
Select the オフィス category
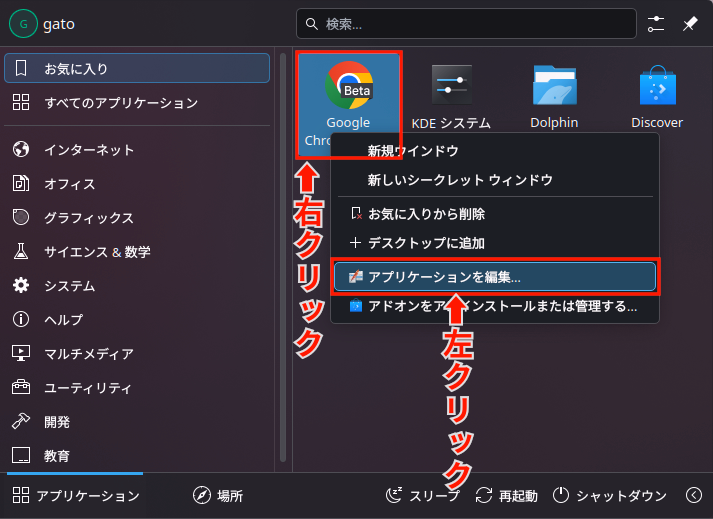[137, 183]
